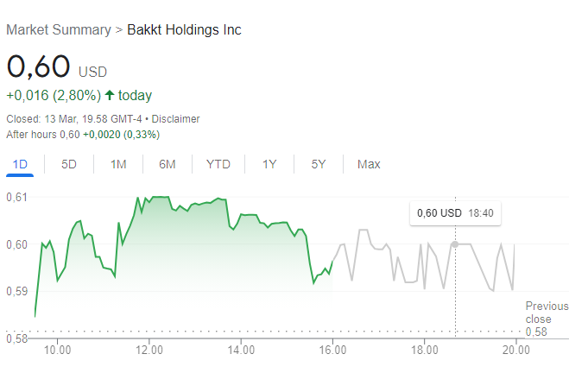
Task: Click the 0,60 USD 18:40 tooltip
Action: [x=455, y=213]
